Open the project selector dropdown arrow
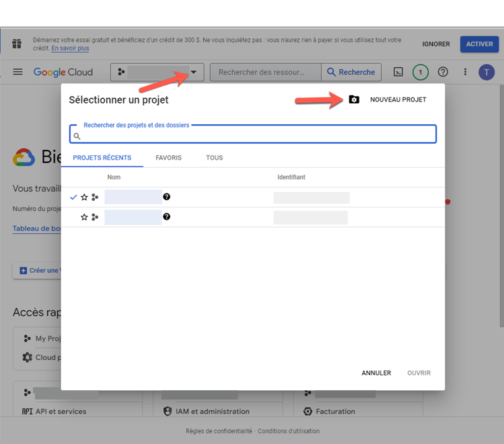504x444 pixels. click(194, 72)
